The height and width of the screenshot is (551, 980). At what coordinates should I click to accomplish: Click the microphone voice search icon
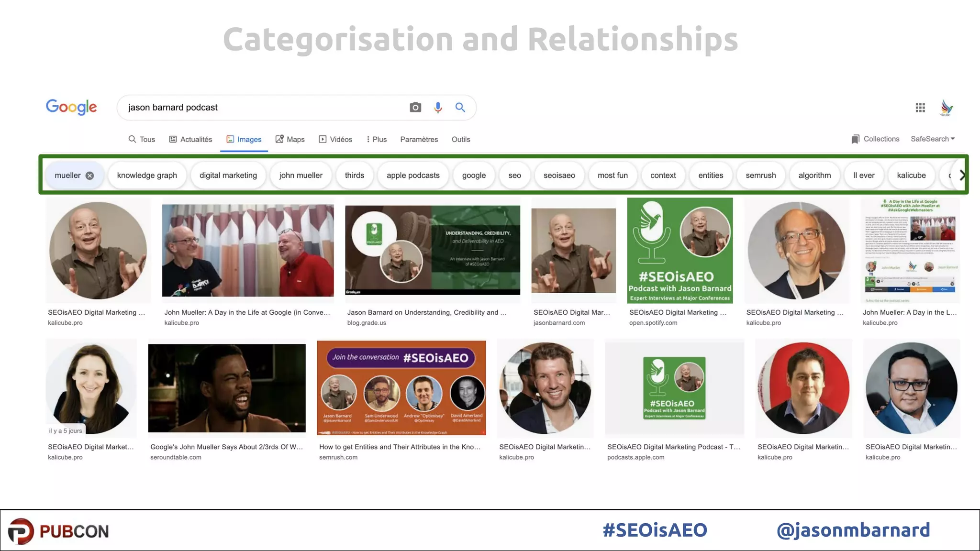pyautogui.click(x=438, y=108)
